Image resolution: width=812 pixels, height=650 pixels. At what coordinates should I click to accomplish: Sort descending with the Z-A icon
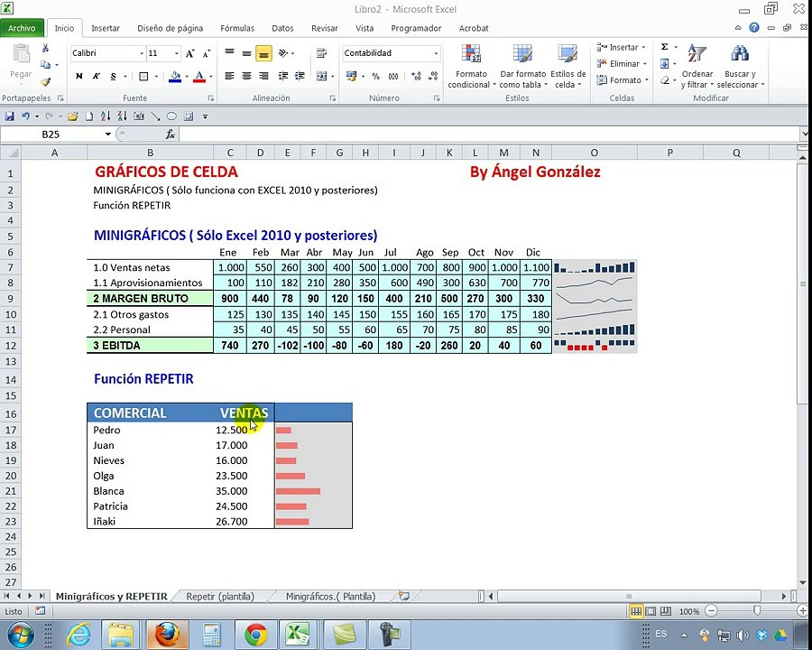coord(122,116)
